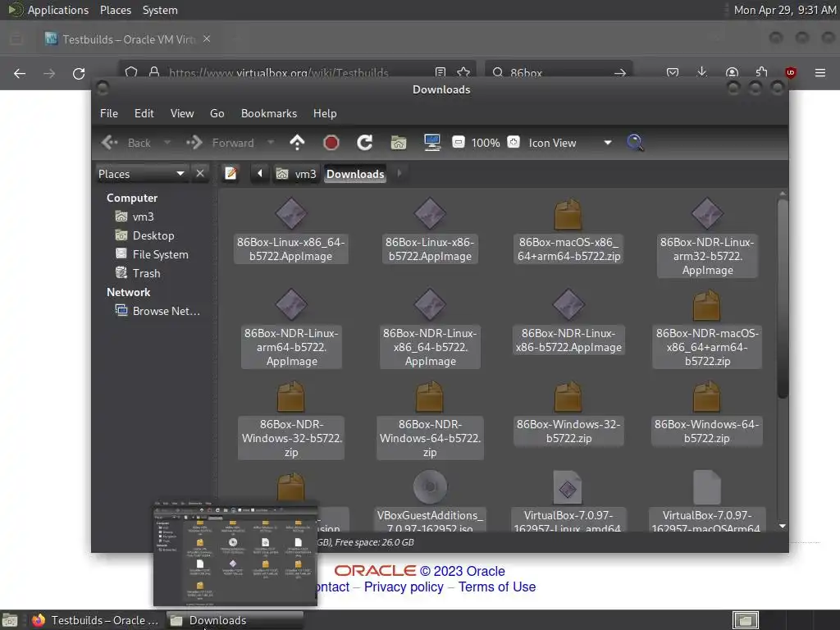Open Places sidebar type dropdown
Screen dimensions: 840x630
[x=141, y=174]
